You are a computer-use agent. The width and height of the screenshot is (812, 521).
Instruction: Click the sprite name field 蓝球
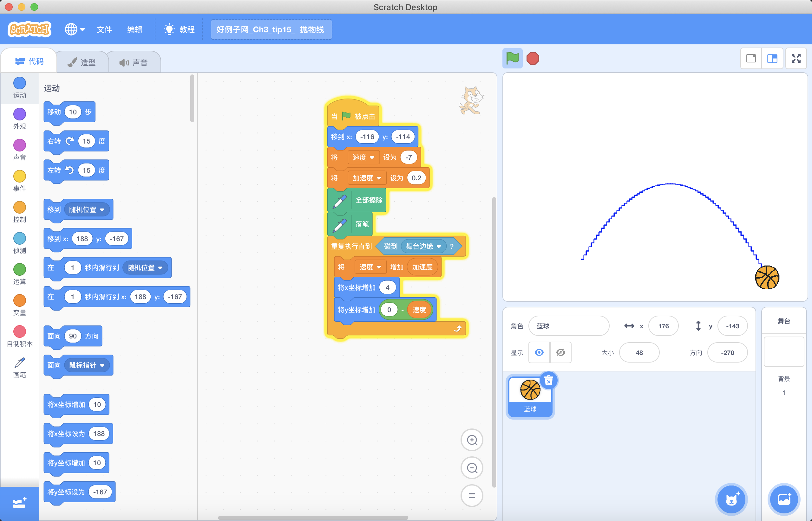point(569,326)
